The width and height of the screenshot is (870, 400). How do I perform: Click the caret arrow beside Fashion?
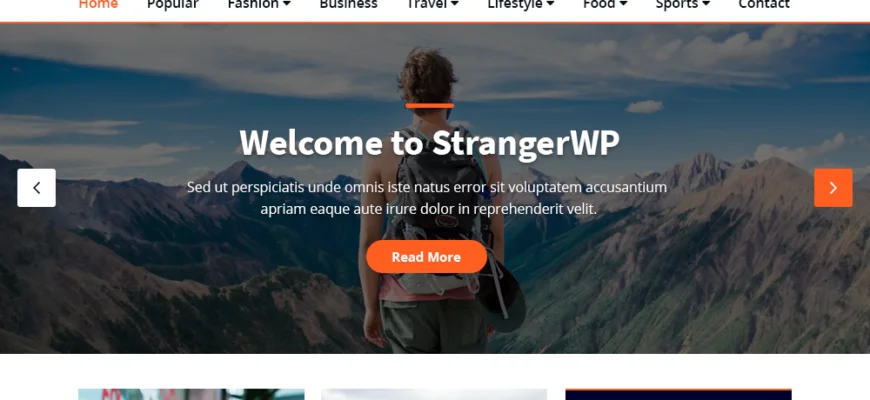pyautogui.click(x=287, y=4)
